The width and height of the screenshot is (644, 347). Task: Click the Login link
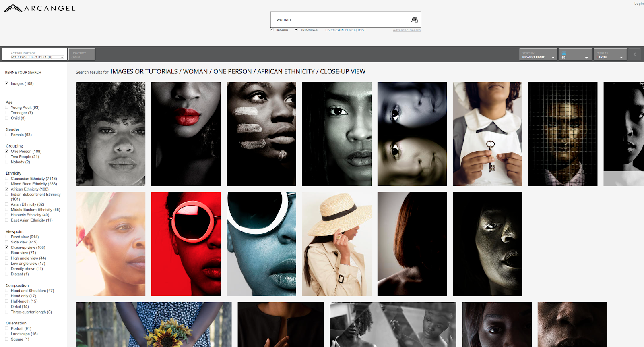click(639, 4)
